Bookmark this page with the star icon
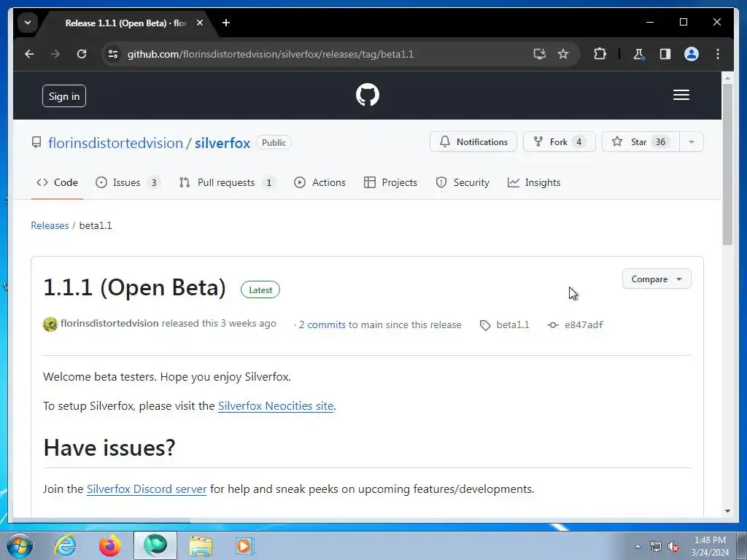This screenshot has width=747, height=560. pos(563,54)
